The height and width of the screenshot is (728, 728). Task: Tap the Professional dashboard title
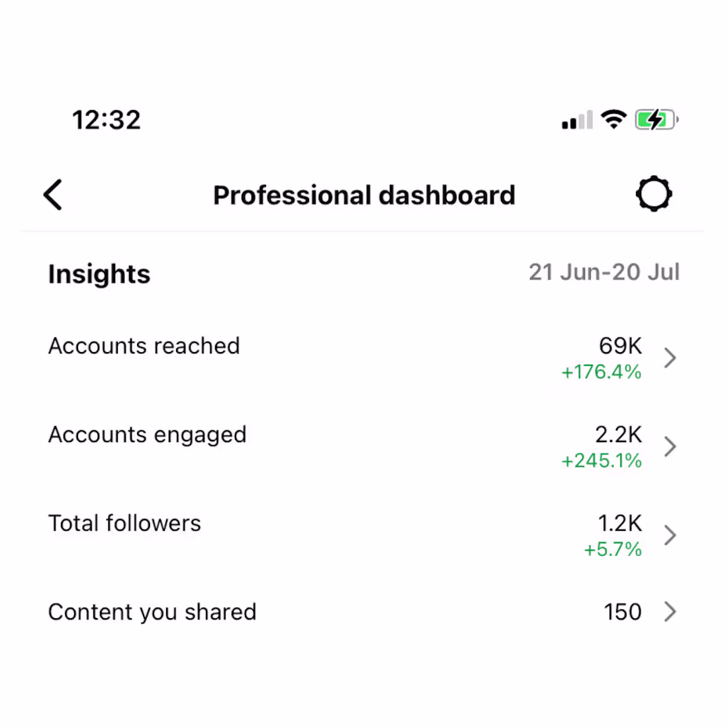364,195
